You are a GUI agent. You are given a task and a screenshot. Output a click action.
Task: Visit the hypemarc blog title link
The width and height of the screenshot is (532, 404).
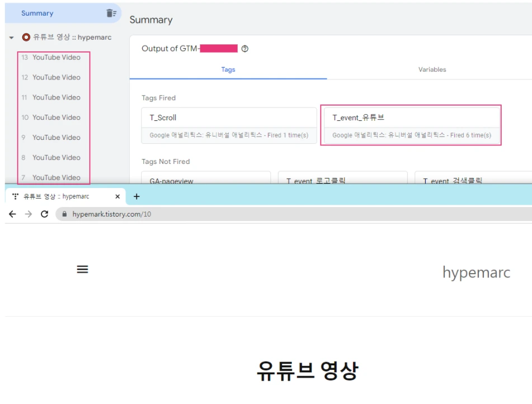click(x=476, y=273)
